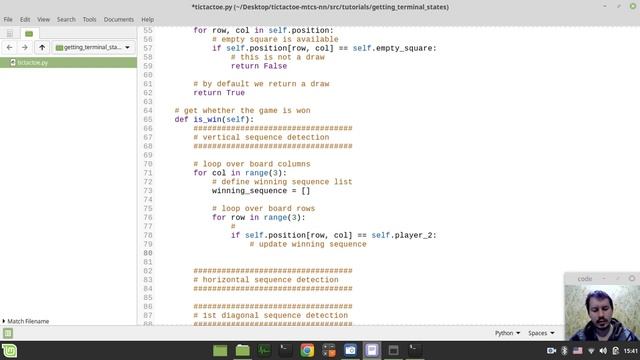Click '# loop over board columns' comment

click(252, 164)
